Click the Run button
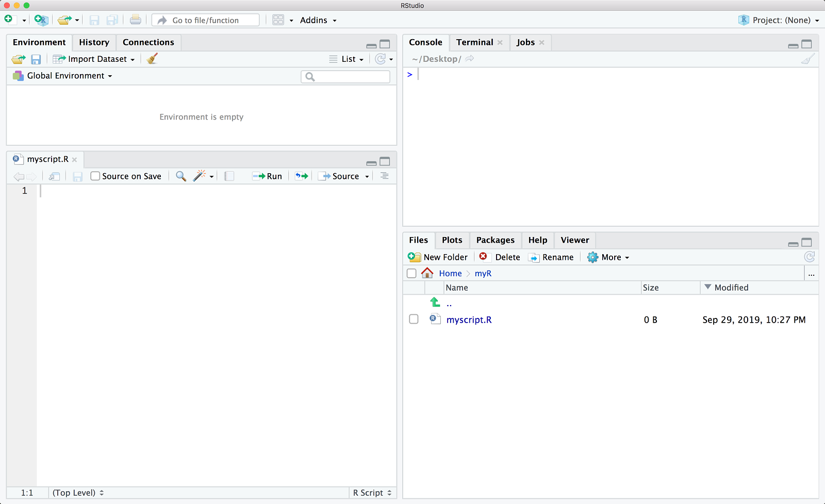This screenshot has height=504, width=825. [267, 176]
